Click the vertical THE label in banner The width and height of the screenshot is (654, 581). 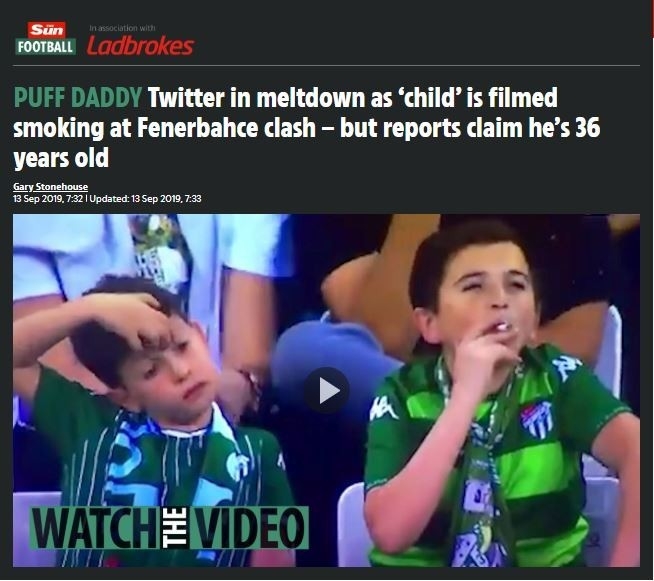176,528
